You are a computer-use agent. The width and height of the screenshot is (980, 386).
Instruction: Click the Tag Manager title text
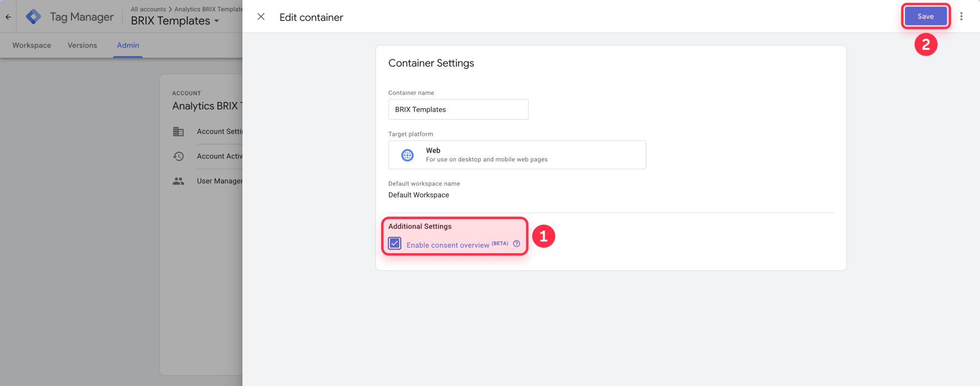pyautogui.click(x=82, y=17)
